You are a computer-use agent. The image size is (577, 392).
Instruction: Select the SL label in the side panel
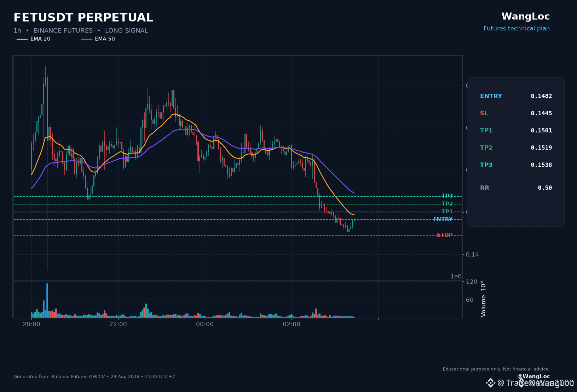(484, 114)
